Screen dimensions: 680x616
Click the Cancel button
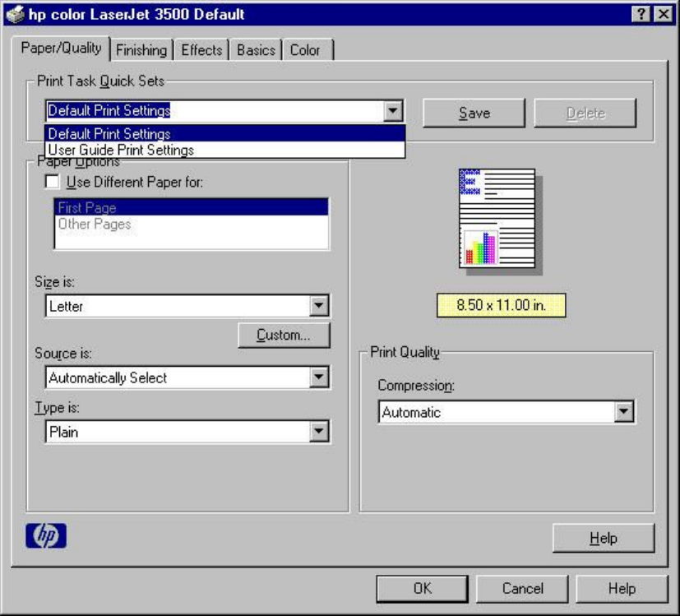click(522, 589)
